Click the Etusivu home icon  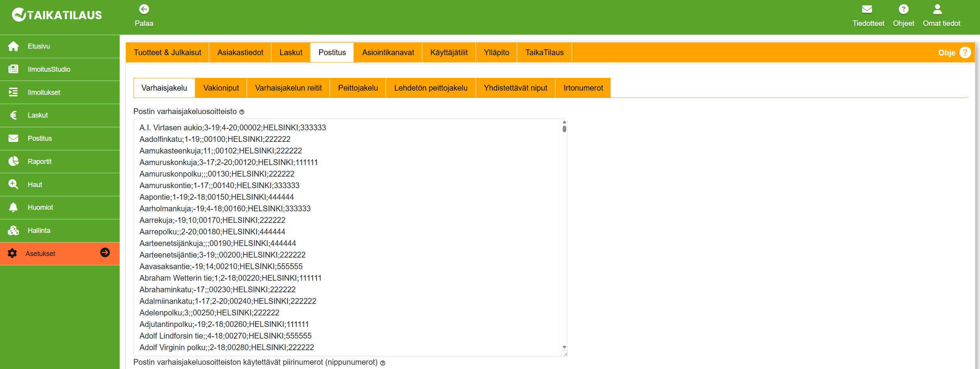pyautogui.click(x=14, y=46)
